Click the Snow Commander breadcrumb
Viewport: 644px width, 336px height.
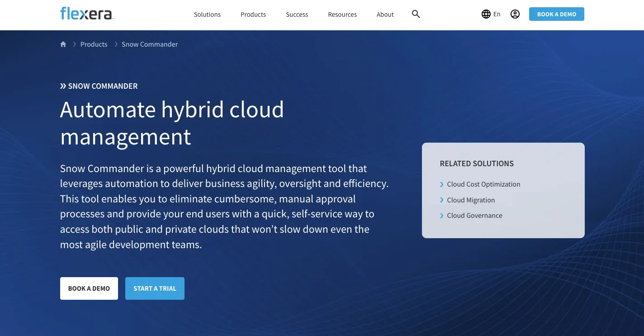[150, 44]
